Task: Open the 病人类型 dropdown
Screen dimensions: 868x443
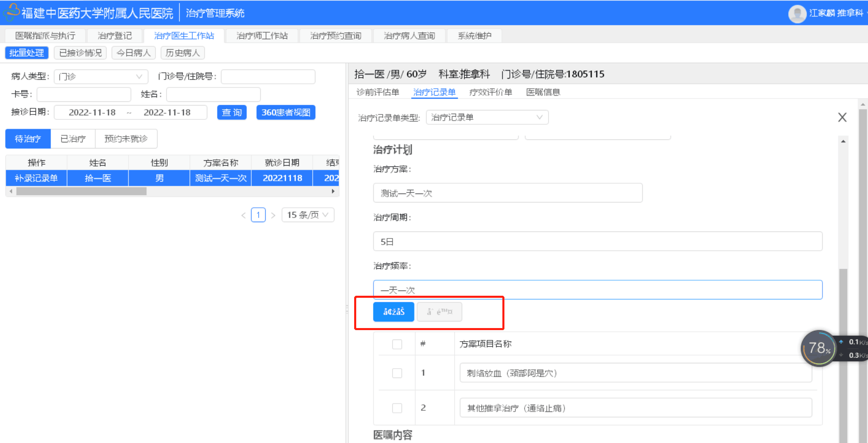Action: [100, 76]
